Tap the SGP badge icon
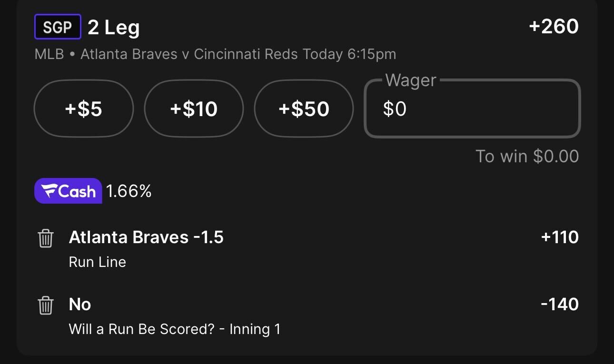The image size is (614, 364). pos(58,27)
